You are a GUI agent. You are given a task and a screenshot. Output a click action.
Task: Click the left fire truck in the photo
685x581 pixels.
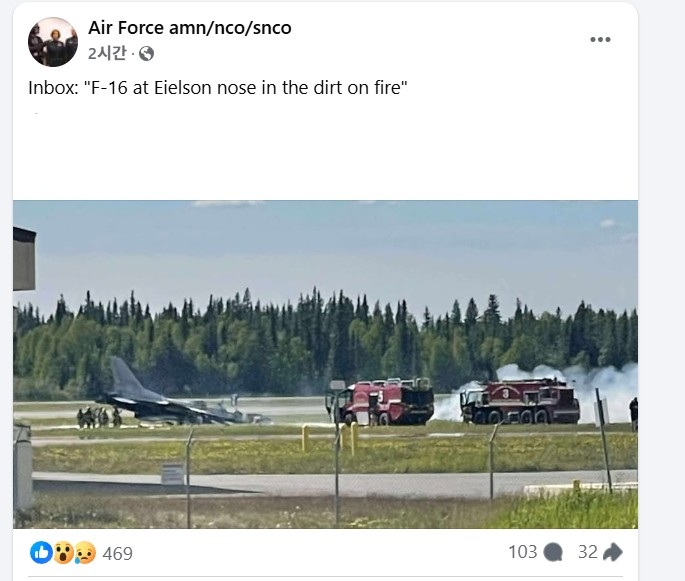[379, 402]
